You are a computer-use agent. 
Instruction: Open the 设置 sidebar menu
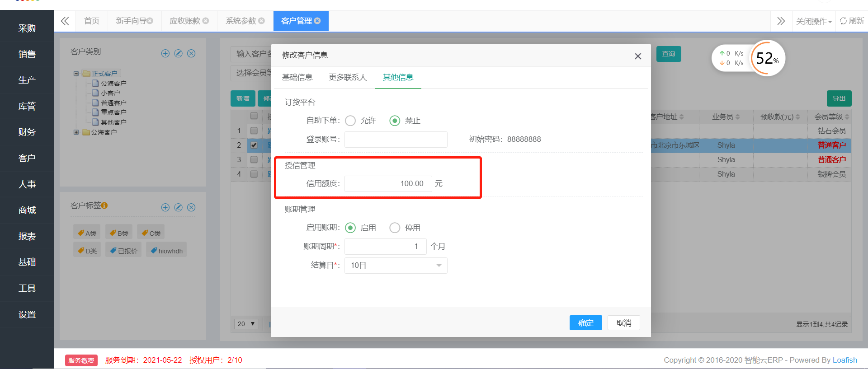(27, 314)
